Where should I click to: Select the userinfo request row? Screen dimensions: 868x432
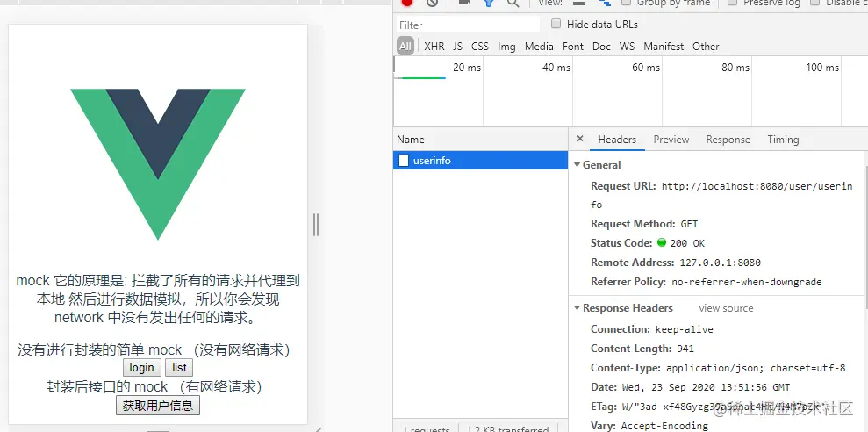coord(480,161)
